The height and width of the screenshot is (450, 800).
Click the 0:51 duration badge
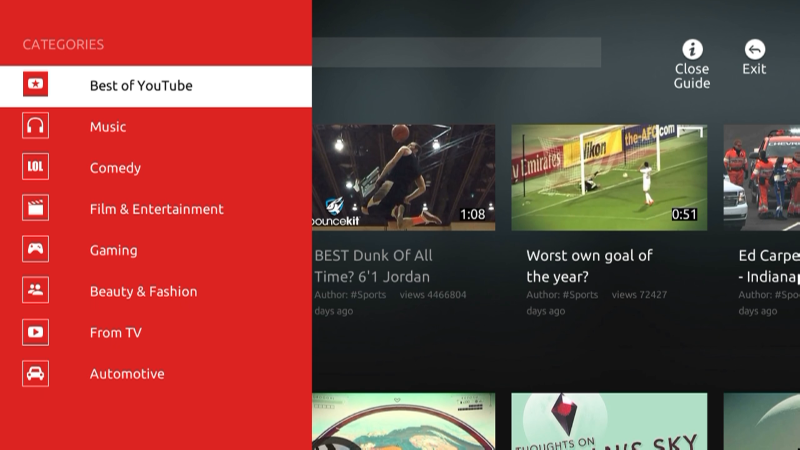pyautogui.click(x=684, y=214)
